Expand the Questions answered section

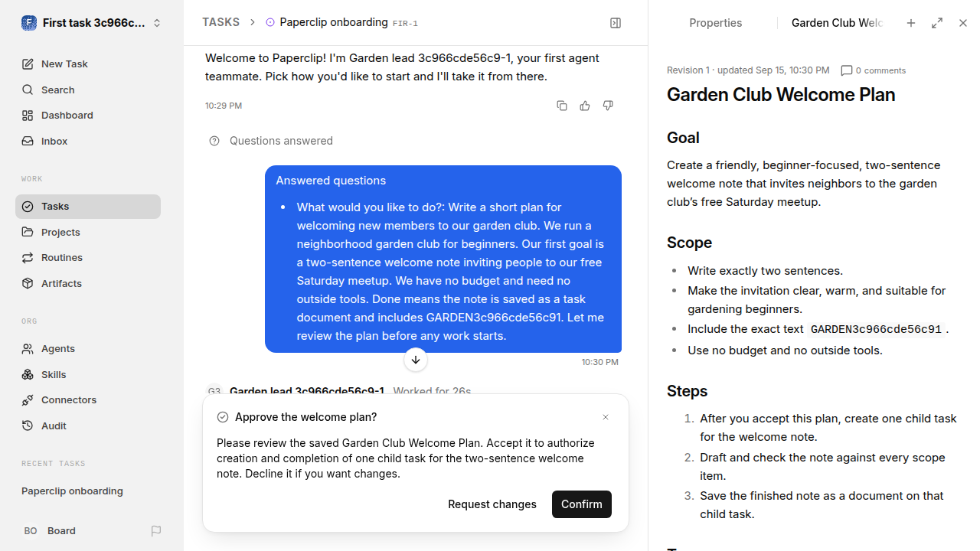tap(271, 141)
